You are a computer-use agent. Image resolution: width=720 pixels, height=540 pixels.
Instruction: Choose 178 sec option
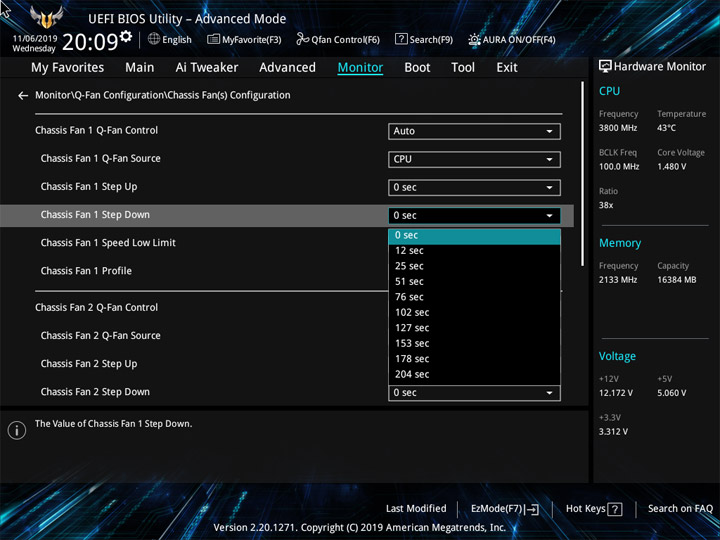[474, 359]
